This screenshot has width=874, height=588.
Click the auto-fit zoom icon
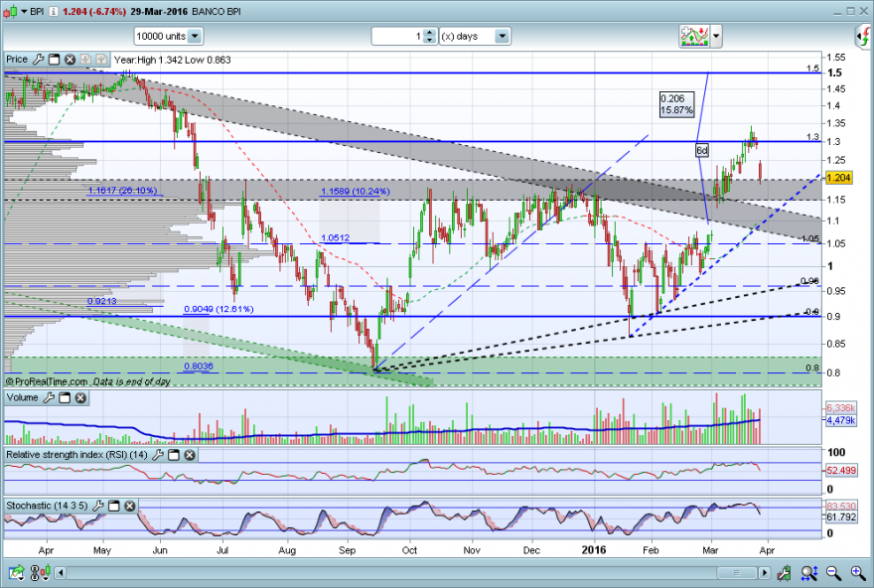point(809,572)
